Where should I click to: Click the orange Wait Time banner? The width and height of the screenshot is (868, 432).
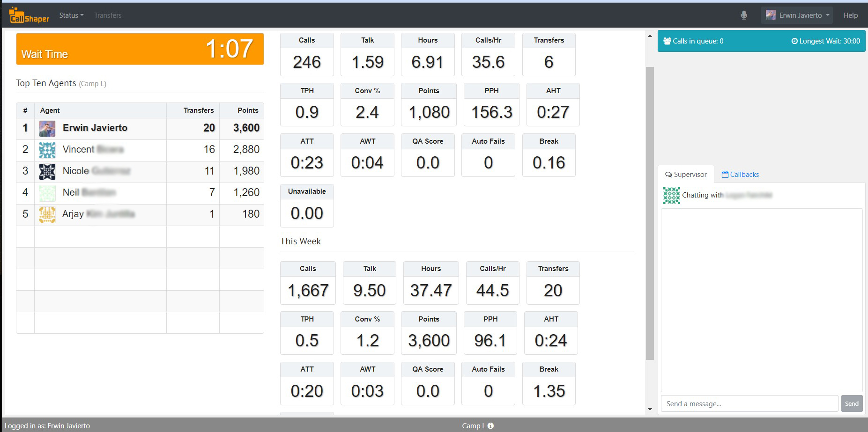click(140, 49)
